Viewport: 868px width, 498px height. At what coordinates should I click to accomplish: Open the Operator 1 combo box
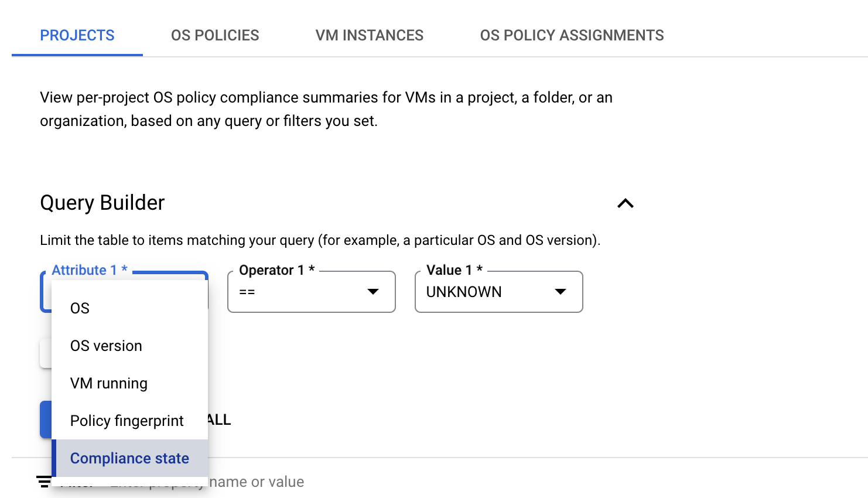311,291
